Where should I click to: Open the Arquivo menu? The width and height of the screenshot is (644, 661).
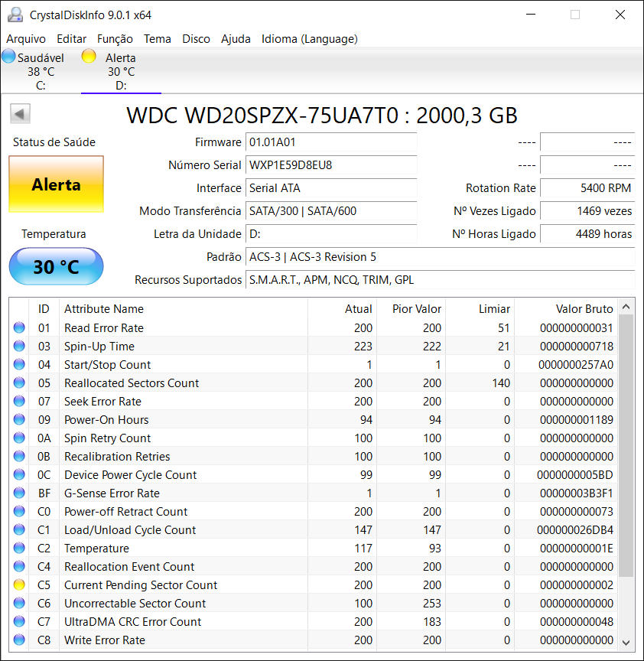(26, 39)
